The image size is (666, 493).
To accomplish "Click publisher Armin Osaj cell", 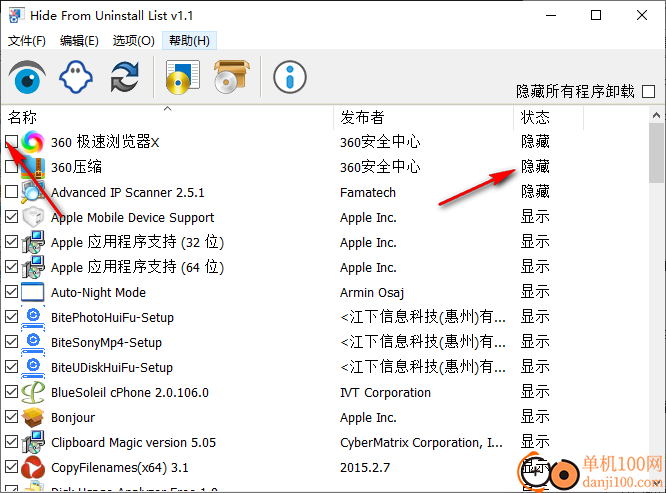I will (x=372, y=293).
